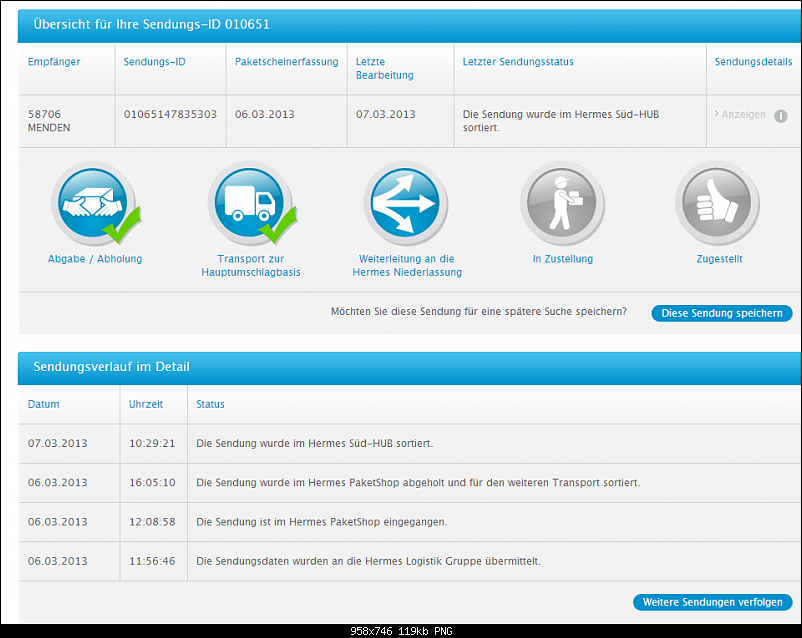Click the time 10:29:21 in history
802x638 pixels.
(152, 443)
